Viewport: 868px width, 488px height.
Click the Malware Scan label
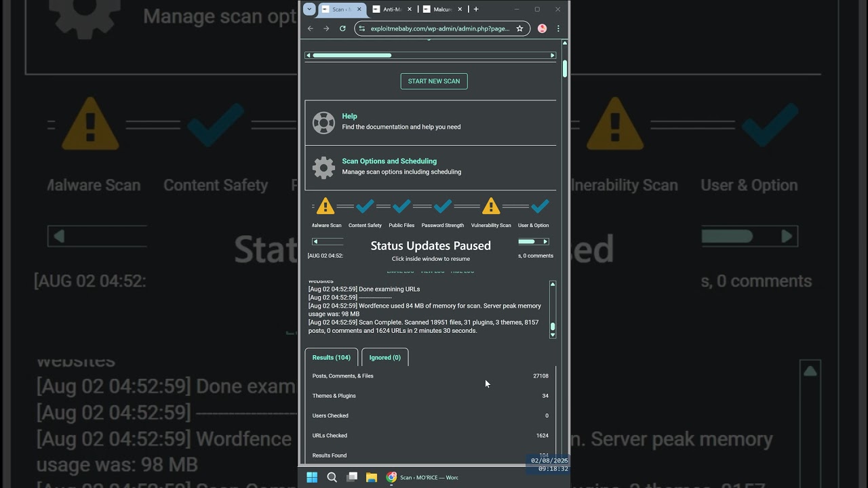[326, 225]
